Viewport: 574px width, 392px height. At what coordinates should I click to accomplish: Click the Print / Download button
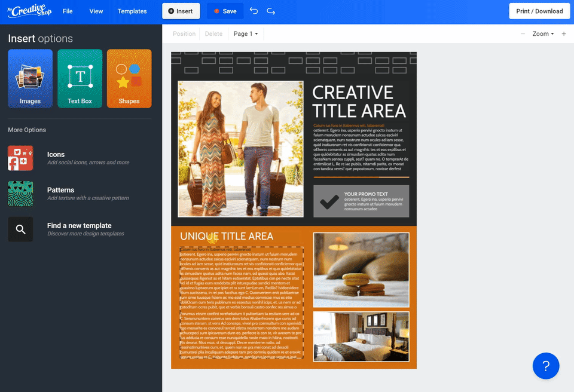[x=539, y=11]
